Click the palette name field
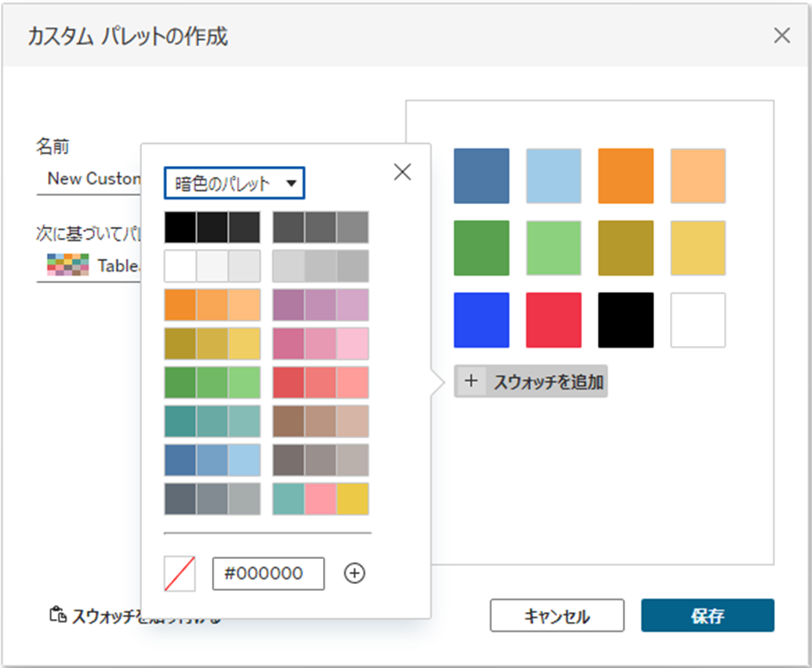Image resolution: width=812 pixels, height=668 pixels. pyautogui.click(x=89, y=178)
